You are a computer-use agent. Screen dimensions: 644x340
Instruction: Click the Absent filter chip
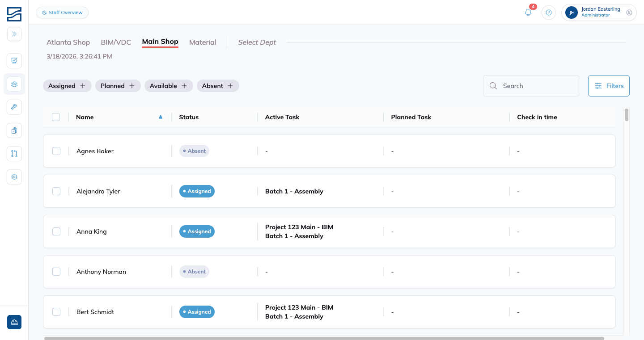click(x=218, y=86)
